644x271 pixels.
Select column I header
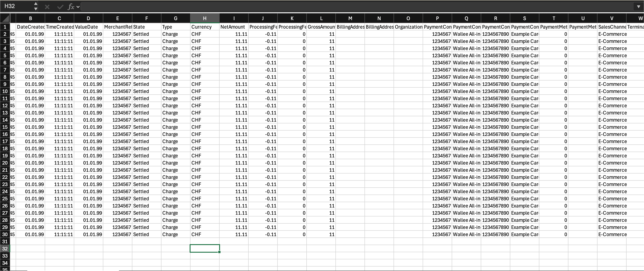(x=234, y=18)
